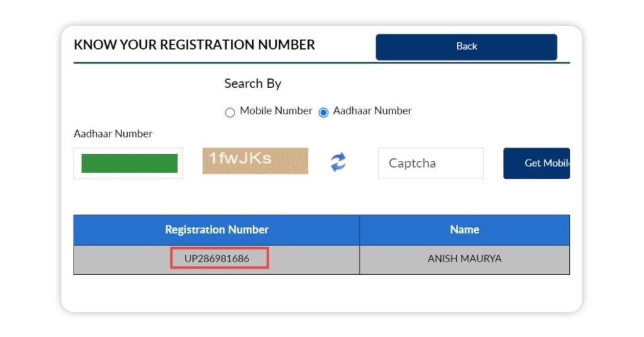Viewport: 644px width, 337px height.
Task: Click the blue divider line under the heading
Action: (x=321, y=63)
